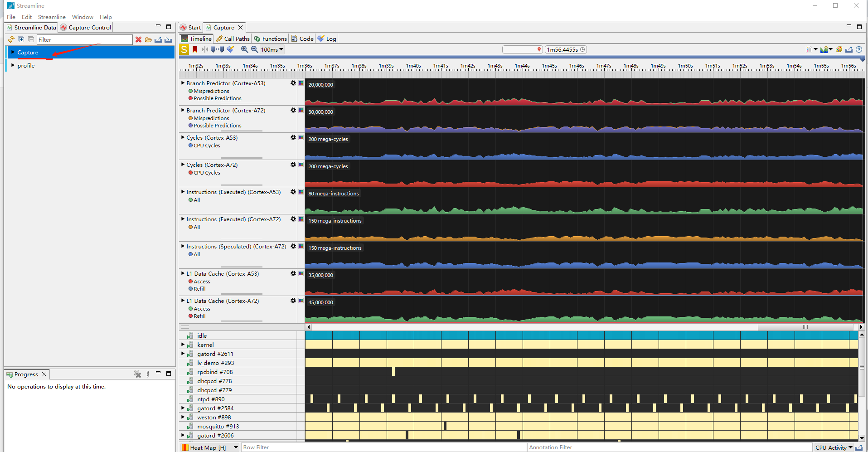
Task: Click the zoom in magnifier icon
Action: click(x=244, y=49)
